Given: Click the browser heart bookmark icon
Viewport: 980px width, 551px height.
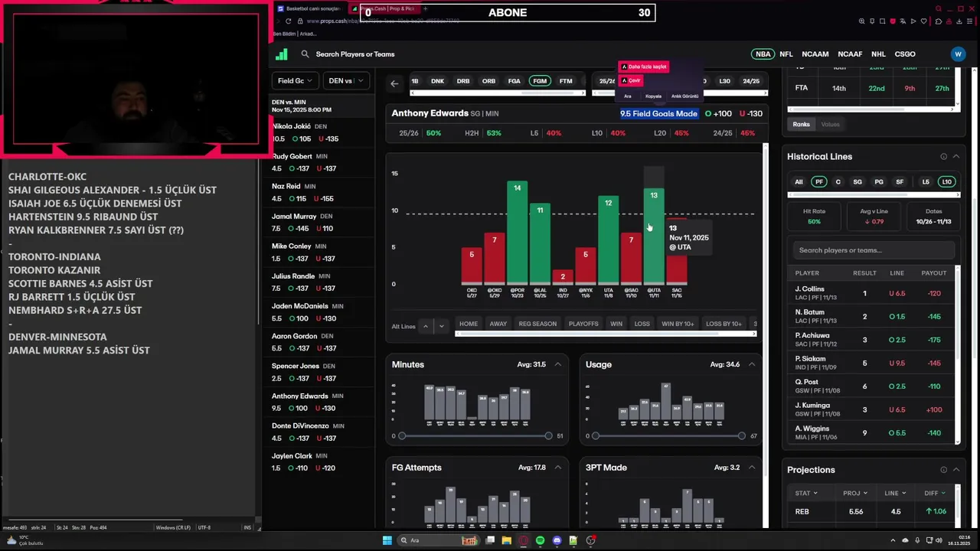Looking at the screenshot, I should (x=924, y=21).
